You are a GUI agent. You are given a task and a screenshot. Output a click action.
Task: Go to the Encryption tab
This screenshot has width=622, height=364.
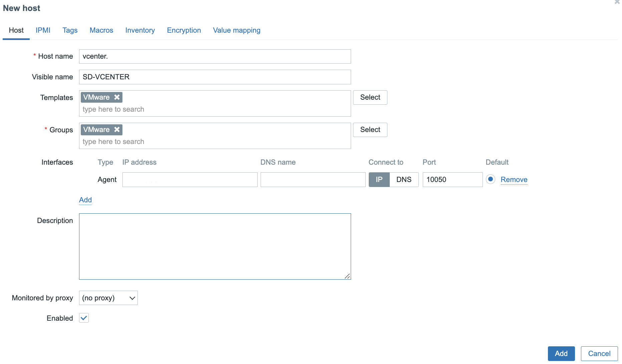pos(184,30)
